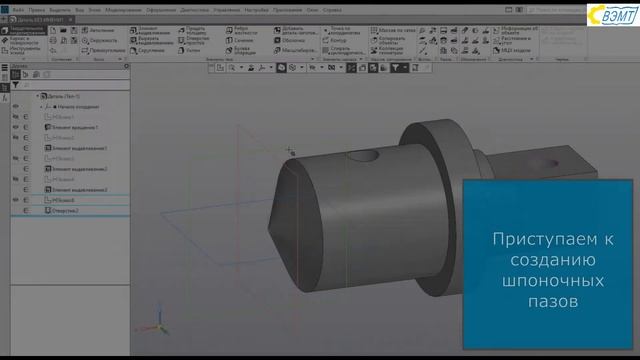The image size is (640, 360).
Task: Select Элемент выдавливания:1 in the tree
Action: (76, 148)
